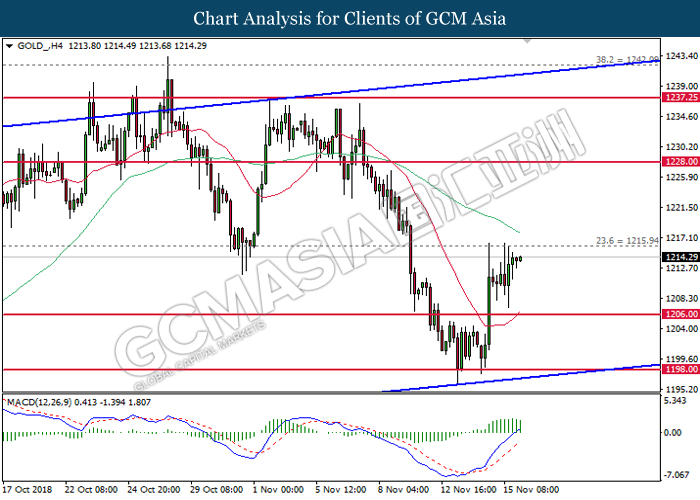Image resolution: width=700 pixels, height=500 pixels.
Task: Click the 1 Nov 00:00 date label
Action: click(x=278, y=489)
